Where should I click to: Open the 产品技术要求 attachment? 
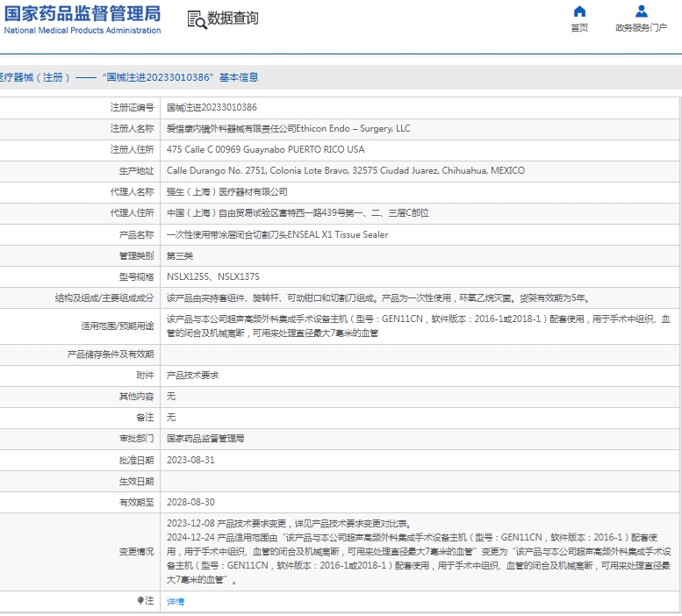click(x=192, y=376)
